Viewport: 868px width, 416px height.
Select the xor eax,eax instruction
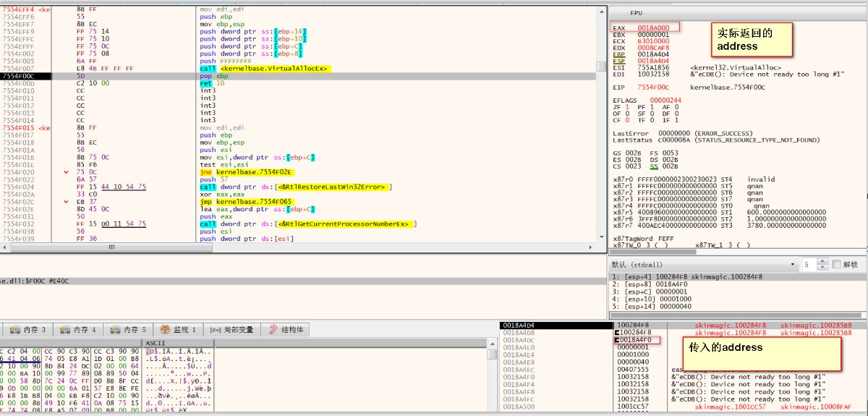pos(219,195)
